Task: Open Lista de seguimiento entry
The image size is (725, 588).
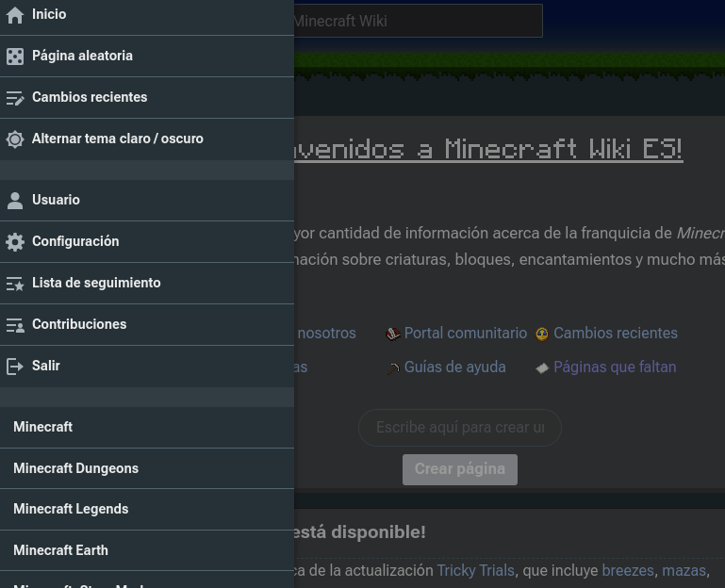Action: pyautogui.click(x=147, y=284)
